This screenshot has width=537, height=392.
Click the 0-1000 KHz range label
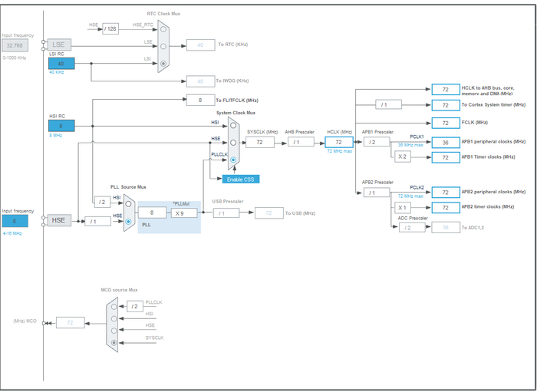[15, 58]
